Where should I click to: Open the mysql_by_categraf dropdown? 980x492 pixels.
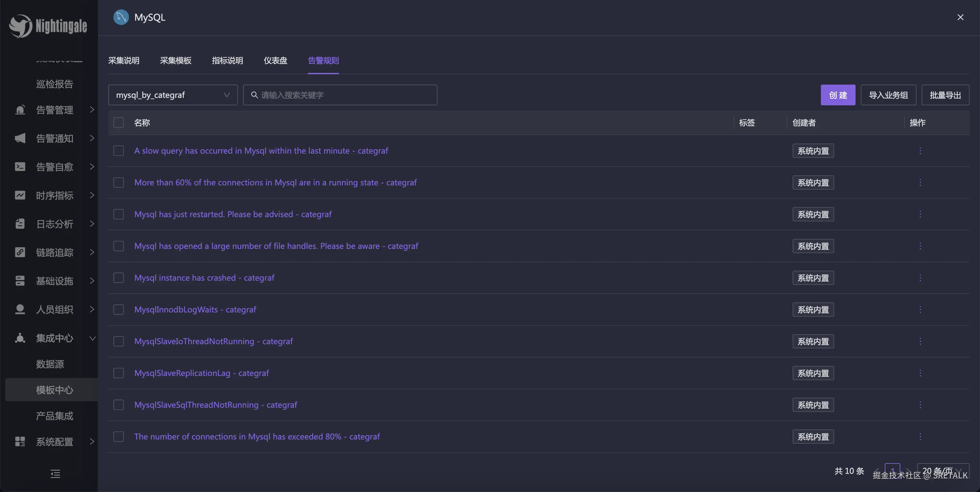coord(173,95)
